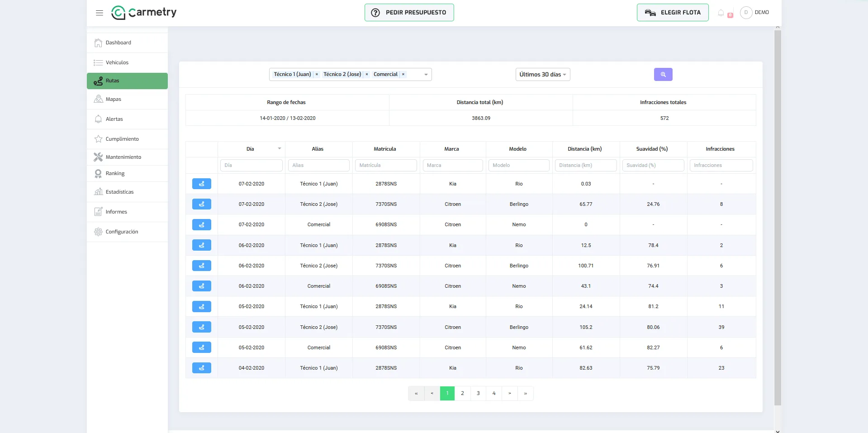Image resolution: width=868 pixels, height=433 pixels.
Task: Toggle sort arrow on Día column
Action: click(280, 148)
